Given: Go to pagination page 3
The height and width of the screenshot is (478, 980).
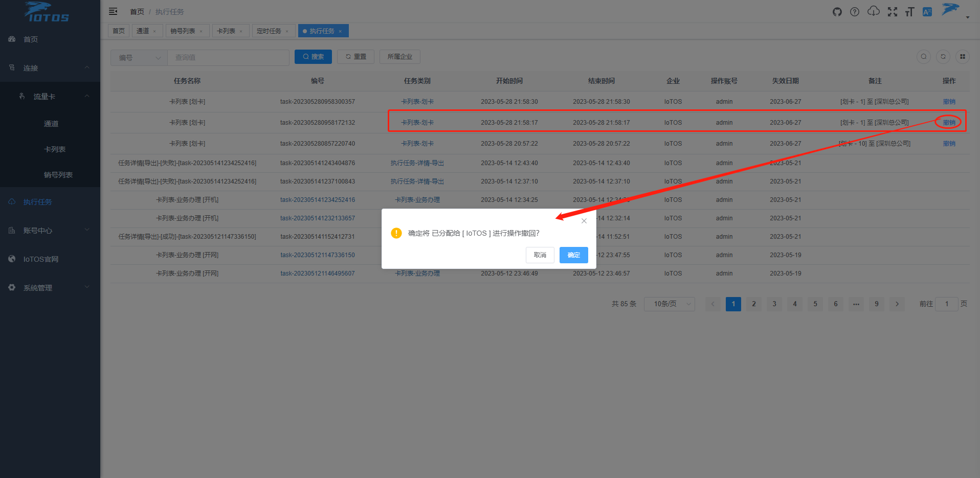Looking at the screenshot, I should (x=774, y=304).
